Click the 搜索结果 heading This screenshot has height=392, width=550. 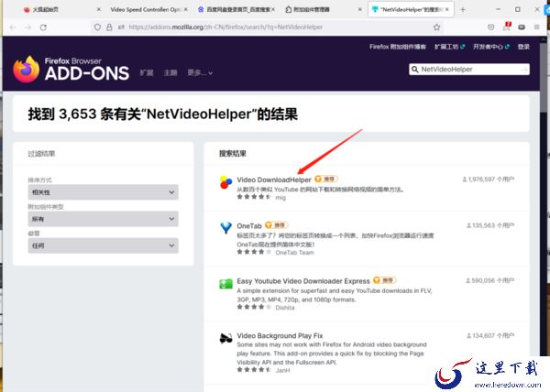pos(233,154)
